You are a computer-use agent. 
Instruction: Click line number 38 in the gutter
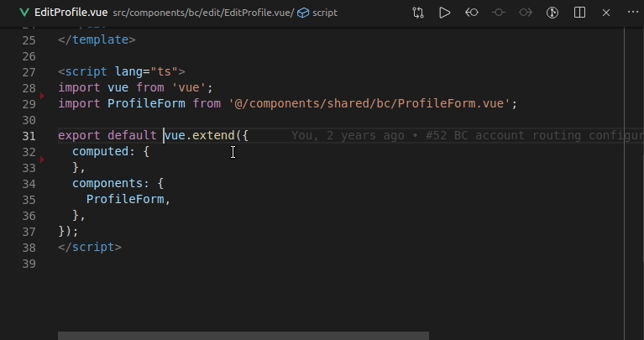click(x=29, y=248)
